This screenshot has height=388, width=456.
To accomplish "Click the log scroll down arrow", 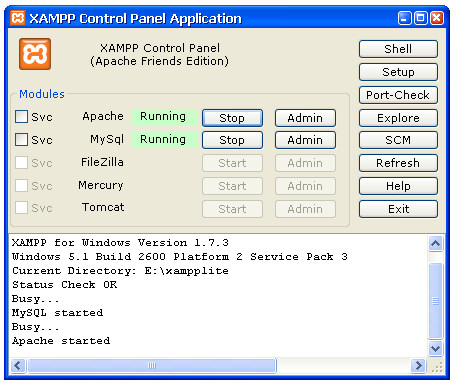I will click(x=435, y=349).
